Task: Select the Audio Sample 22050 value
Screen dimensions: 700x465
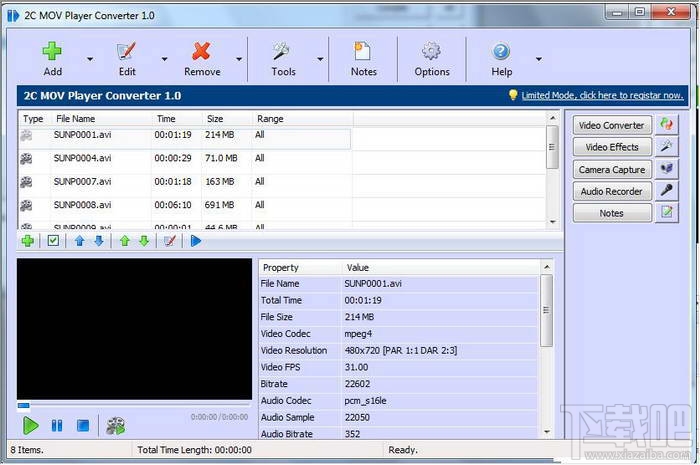Action: (x=357, y=418)
